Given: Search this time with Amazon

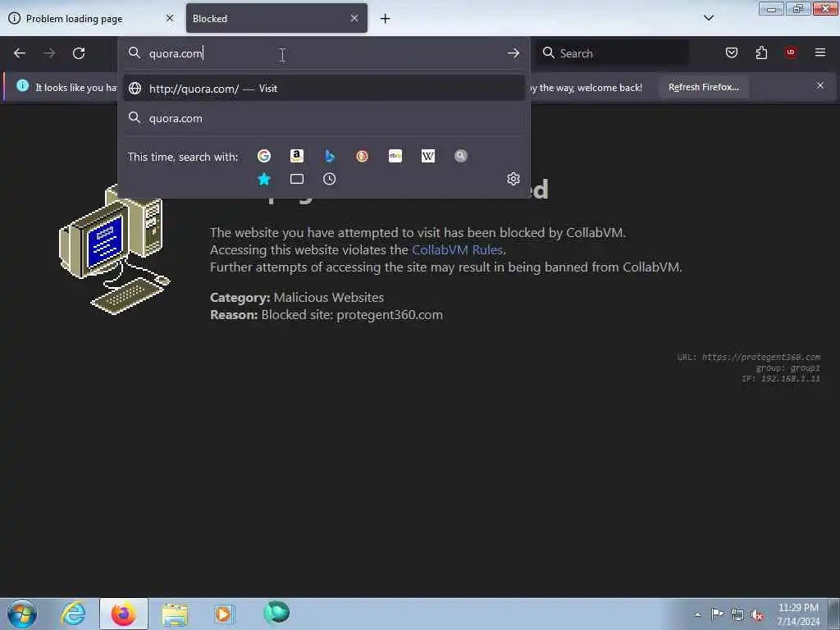Looking at the screenshot, I should [297, 156].
